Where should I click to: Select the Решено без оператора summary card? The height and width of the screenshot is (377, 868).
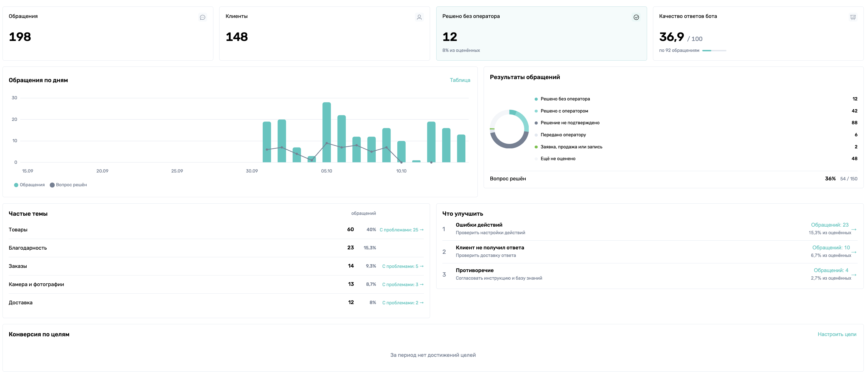[541, 33]
